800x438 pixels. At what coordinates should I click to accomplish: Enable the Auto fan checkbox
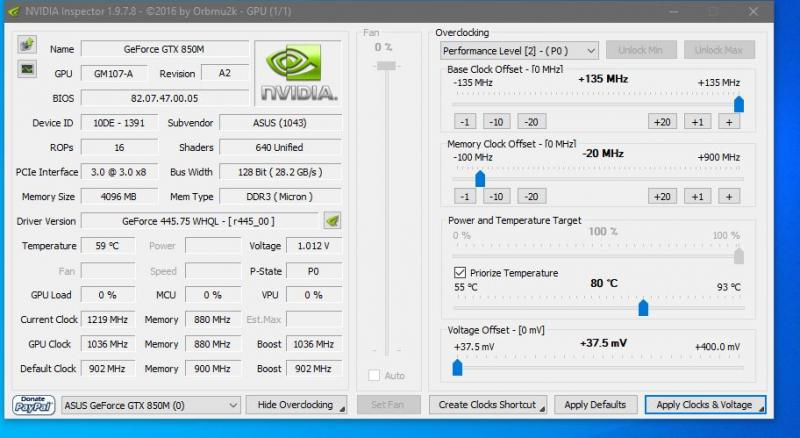(374, 375)
